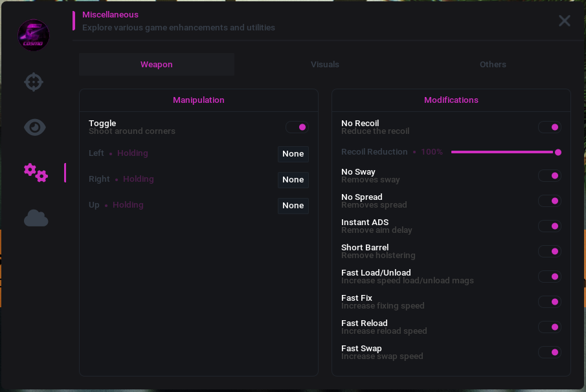Click the Recoil Reduction slider track
The width and height of the screenshot is (586, 392).
(x=506, y=152)
